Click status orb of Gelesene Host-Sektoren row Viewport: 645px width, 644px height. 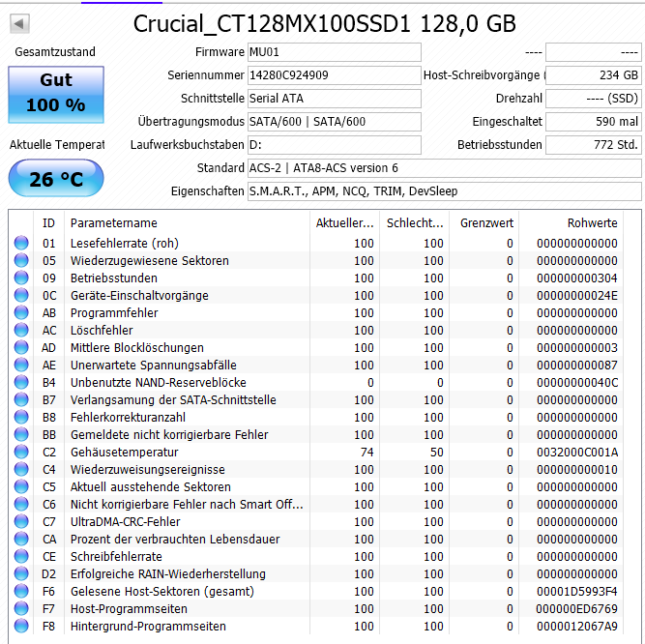(21, 592)
